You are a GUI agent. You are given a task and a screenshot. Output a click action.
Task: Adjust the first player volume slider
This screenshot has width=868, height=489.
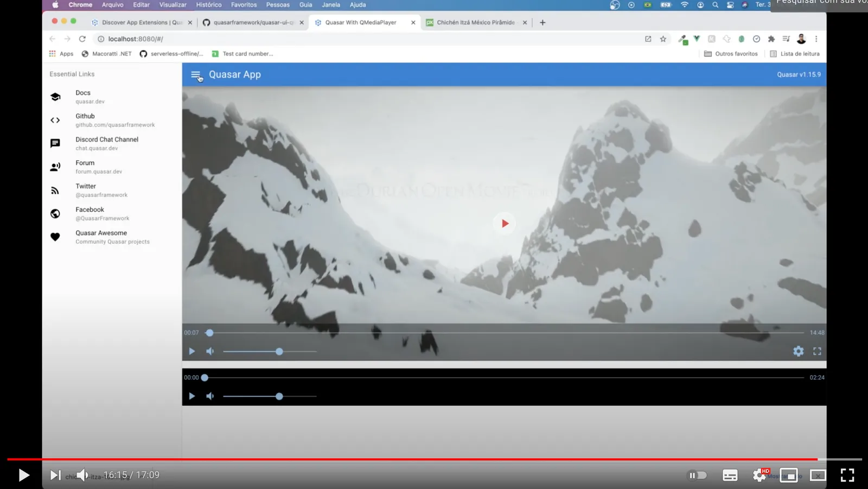270,352
